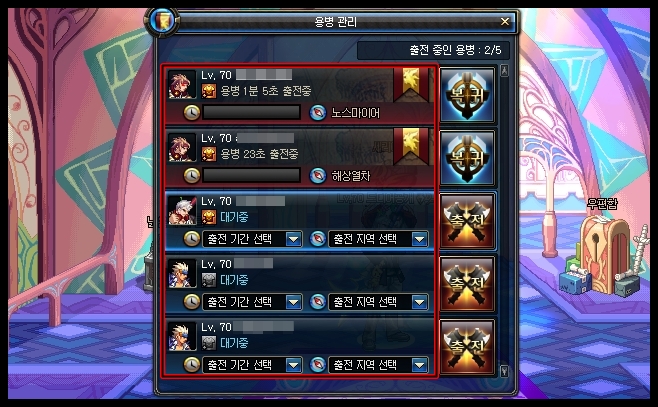Expand 출전 지역 선택 for fourth mercenary
658x407 pixels.
[378, 302]
